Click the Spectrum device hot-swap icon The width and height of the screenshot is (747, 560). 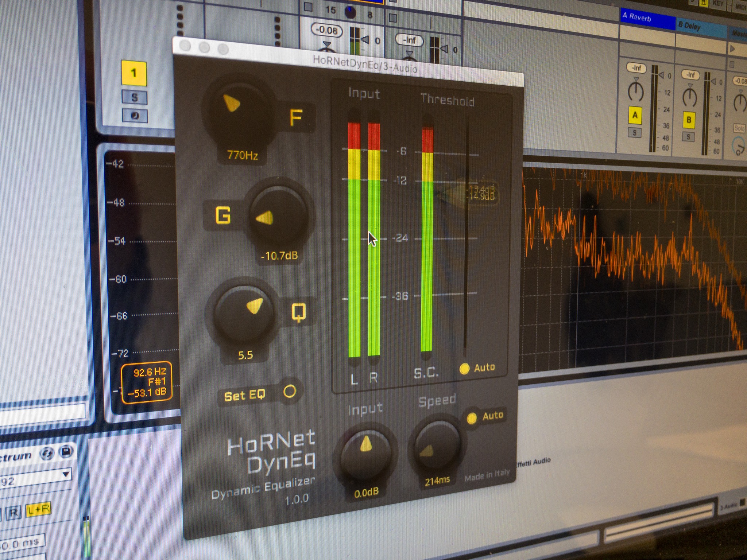[47, 454]
